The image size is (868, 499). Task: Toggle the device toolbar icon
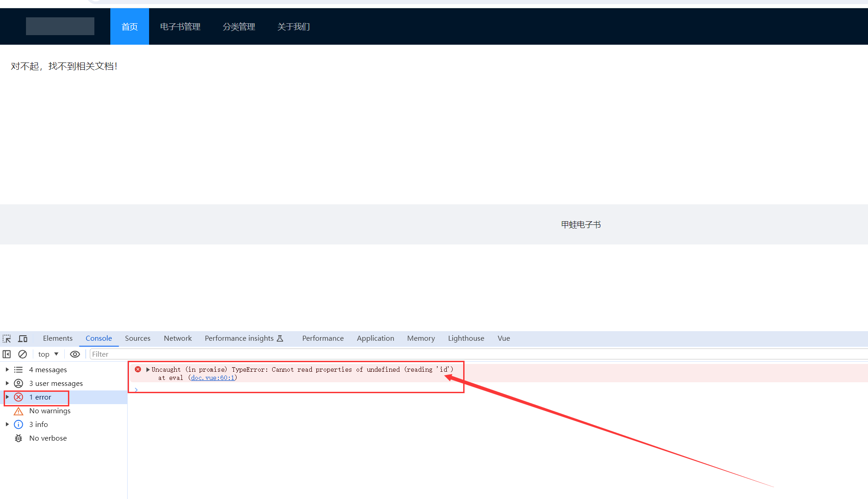pyautogui.click(x=23, y=338)
